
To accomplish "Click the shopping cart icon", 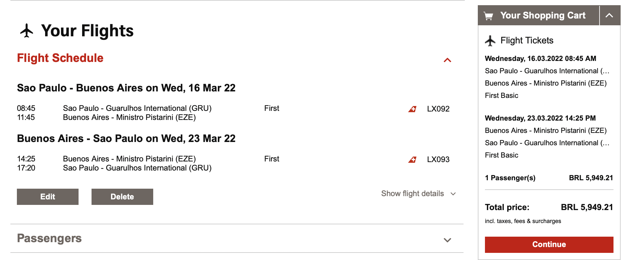I will [x=488, y=16].
